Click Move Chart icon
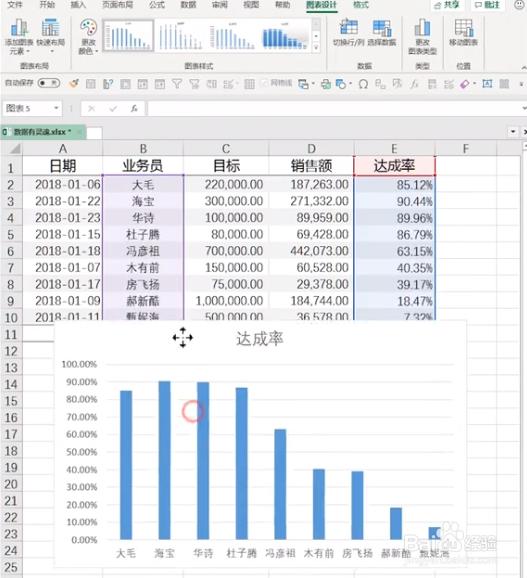 [x=464, y=32]
